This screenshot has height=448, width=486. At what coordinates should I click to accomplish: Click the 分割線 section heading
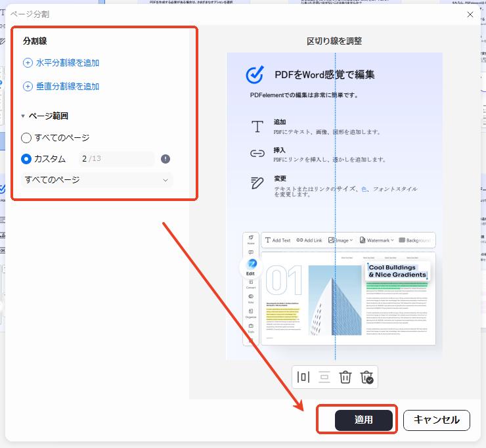(35, 41)
